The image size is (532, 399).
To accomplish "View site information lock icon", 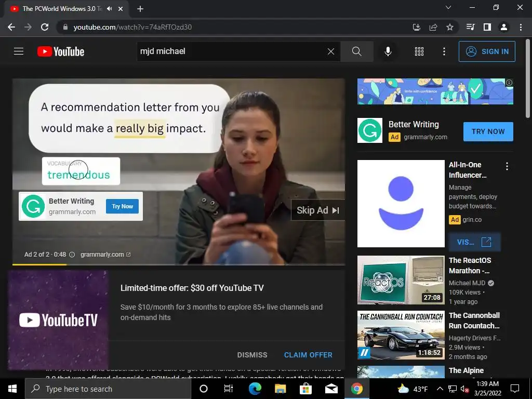I will coord(65,27).
